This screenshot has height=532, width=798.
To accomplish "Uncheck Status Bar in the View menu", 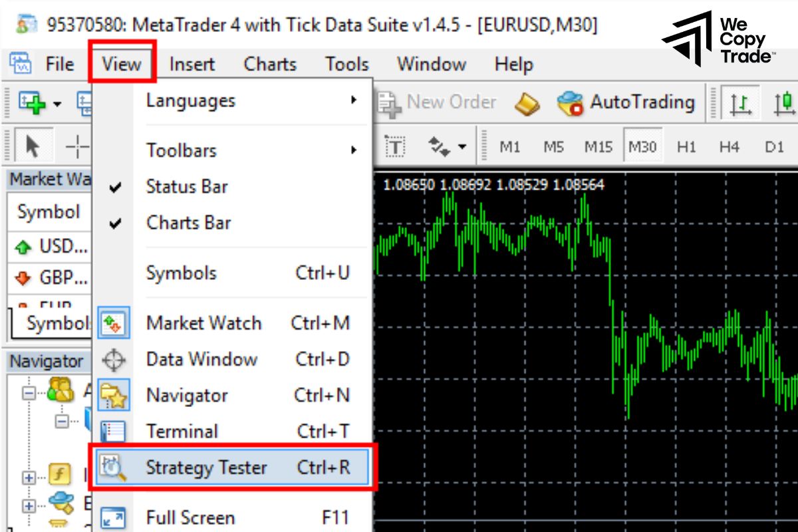I will [x=187, y=187].
